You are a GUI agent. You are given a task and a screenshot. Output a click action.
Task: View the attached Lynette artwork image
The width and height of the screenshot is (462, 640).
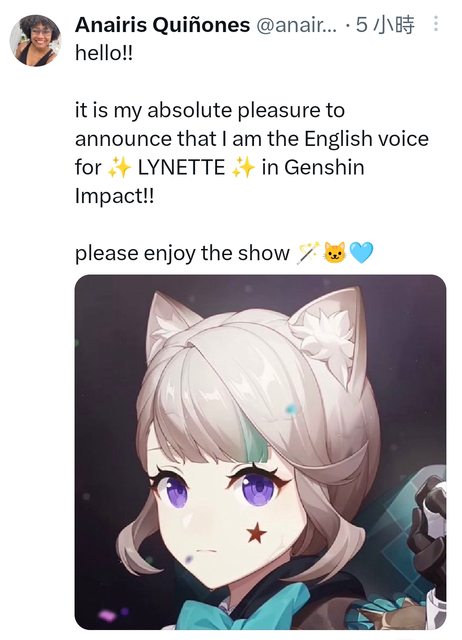(260, 452)
